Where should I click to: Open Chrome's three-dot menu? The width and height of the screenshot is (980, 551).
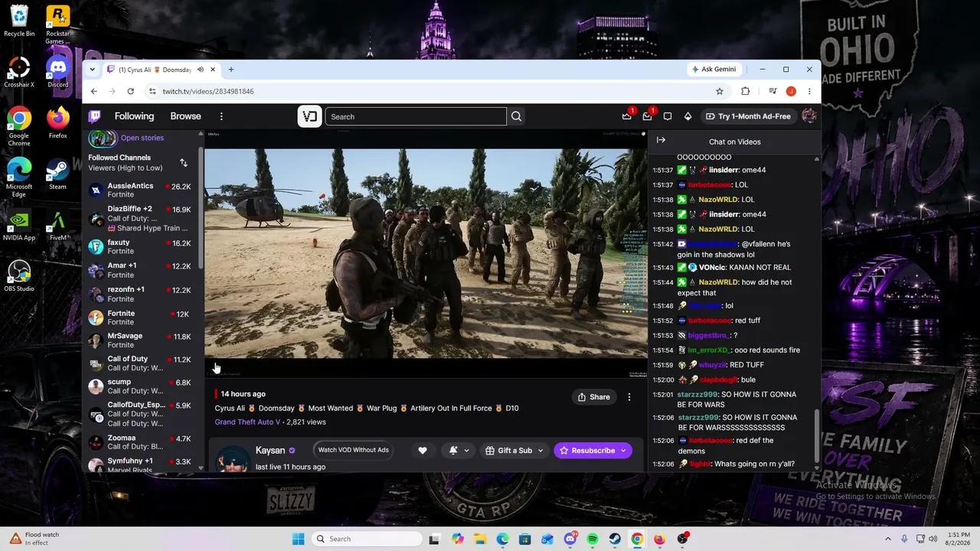point(809,91)
